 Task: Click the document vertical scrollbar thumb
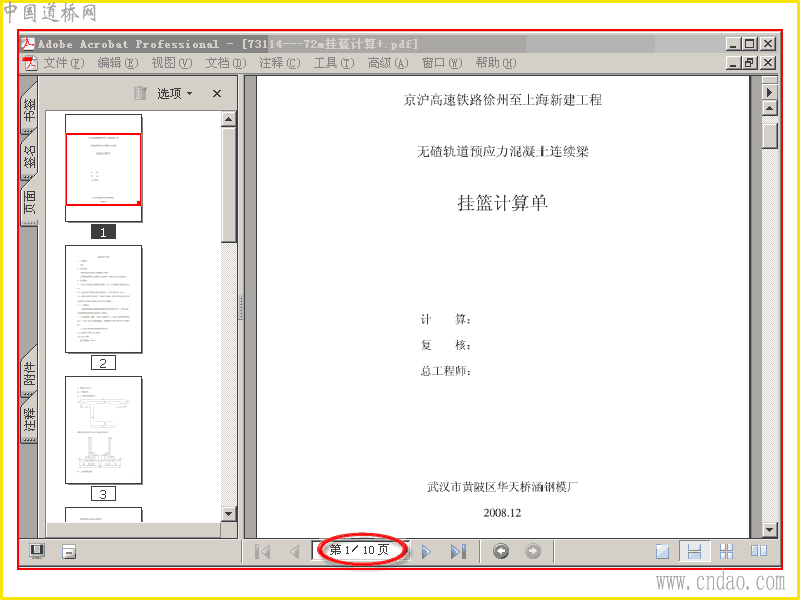click(x=769, y=134)
